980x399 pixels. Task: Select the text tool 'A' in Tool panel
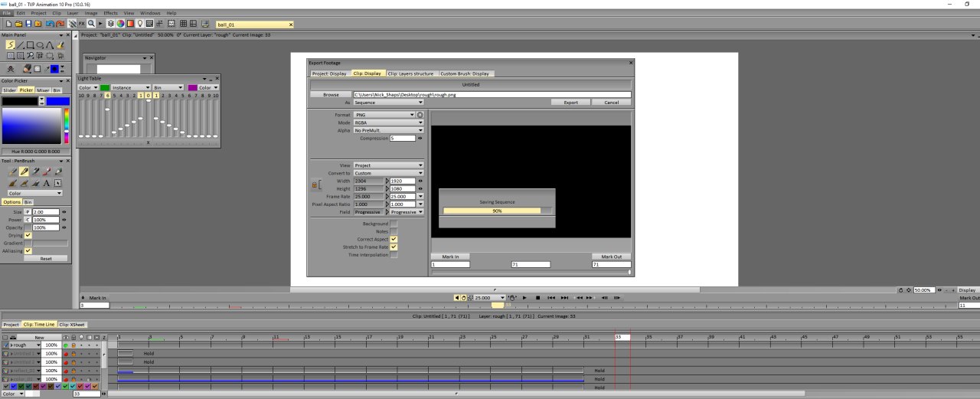pyautogui.click(x=46, y=183)
